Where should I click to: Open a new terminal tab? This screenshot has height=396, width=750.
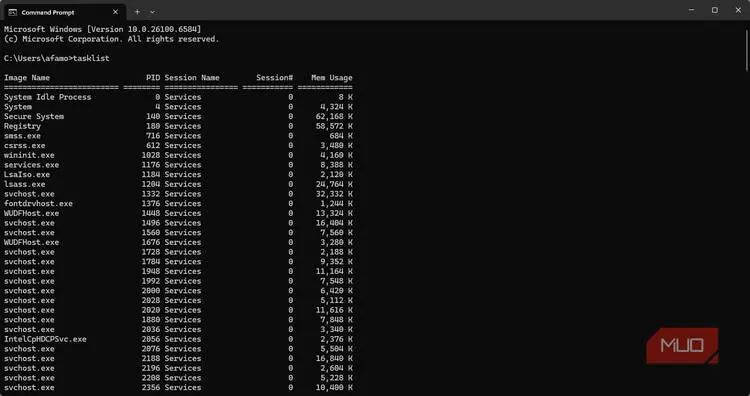(137, 12)
